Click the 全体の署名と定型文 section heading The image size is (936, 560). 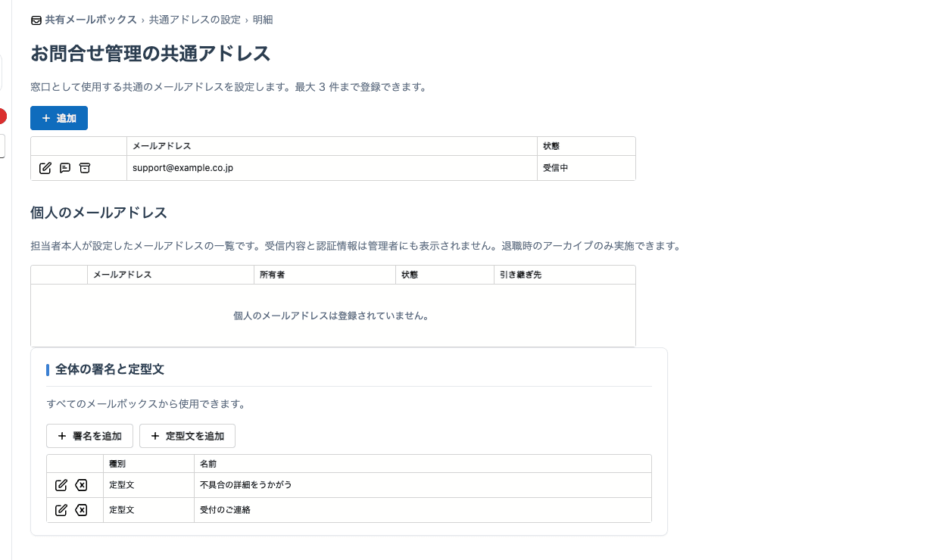tap(110, 369)
